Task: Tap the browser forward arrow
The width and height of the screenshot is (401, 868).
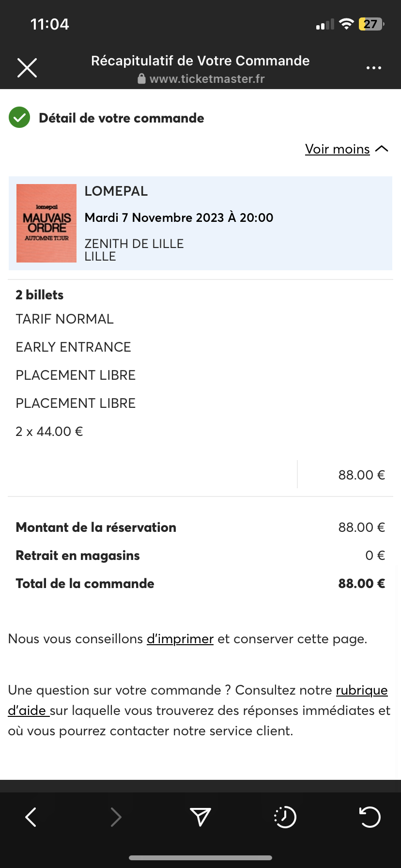Action: [x=116, y=817]
